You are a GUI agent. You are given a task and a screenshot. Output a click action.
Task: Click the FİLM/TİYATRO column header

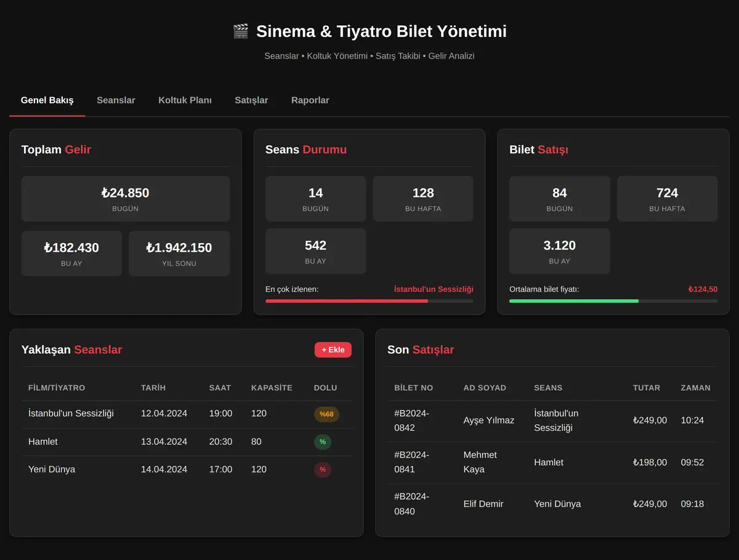(x=57, y=388)
